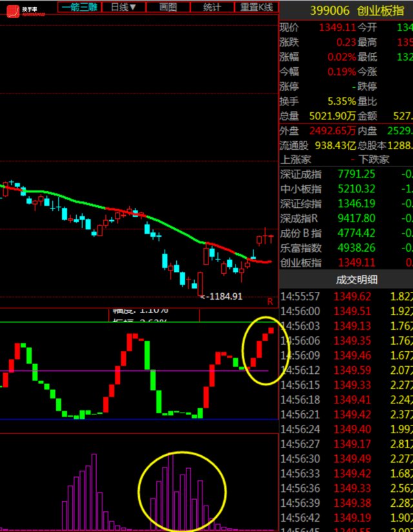Select the trade row at 14:56:00
Screen dimensions: 413x532
pyautogui.click(x=346, y=311)
